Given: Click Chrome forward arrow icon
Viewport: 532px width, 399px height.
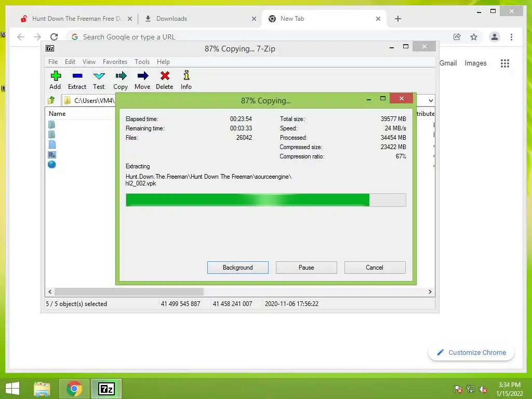Looking at the screenshot, I should click(37, 37).
